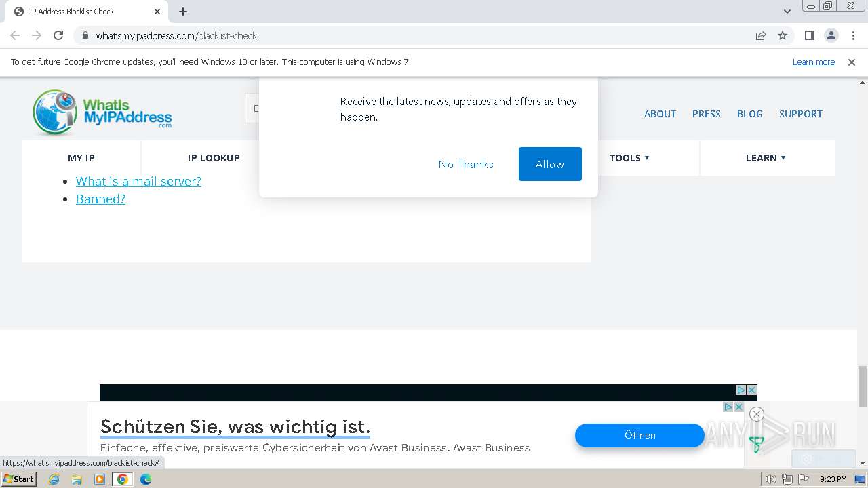Close the Avast ad with its X icon

pyautogui.click(x=738, y=407)
